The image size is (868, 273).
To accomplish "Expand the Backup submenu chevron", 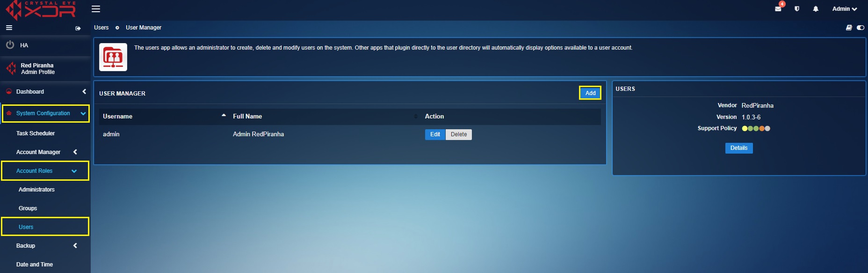I will click(x=75, y=245).
